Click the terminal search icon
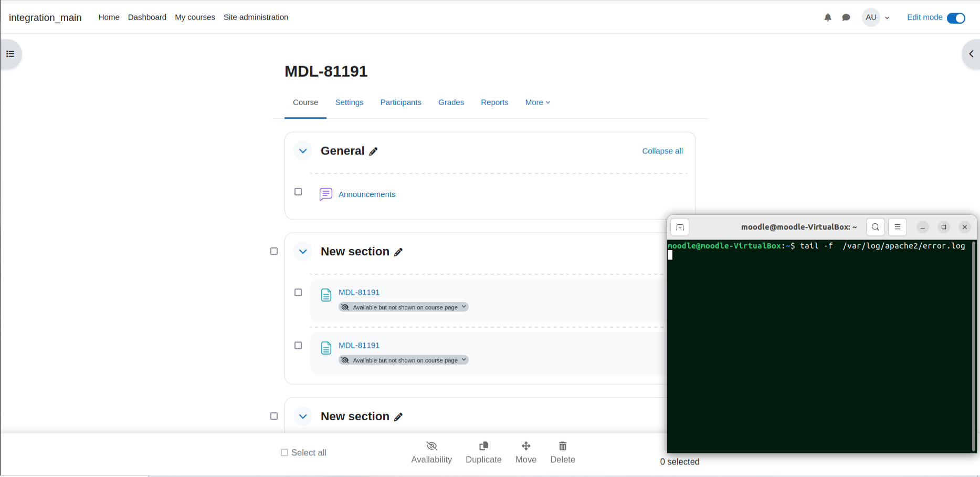Image resolution: width=980 pixels, height=477 pixels. [x=876, y=227]
